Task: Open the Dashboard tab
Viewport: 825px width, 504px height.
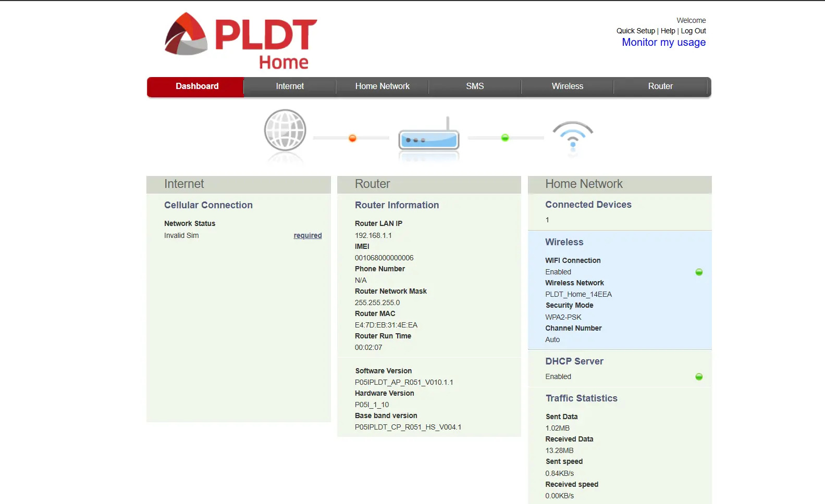Action: click(196, 86)
